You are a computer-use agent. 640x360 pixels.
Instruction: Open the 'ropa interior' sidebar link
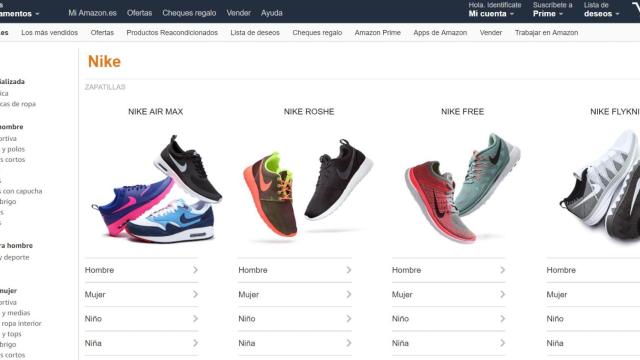pos(21,324)
